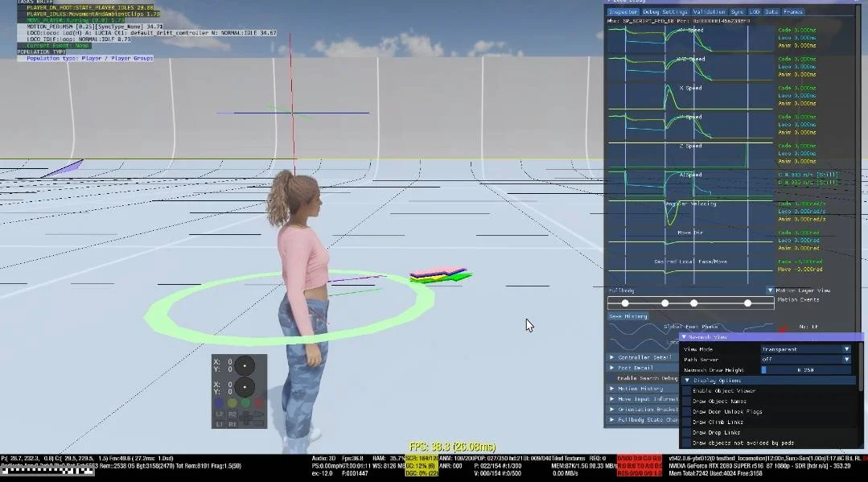Expand the Fullbody State Change section
This screenshot has height=482, width=868.
pos(644,420)
